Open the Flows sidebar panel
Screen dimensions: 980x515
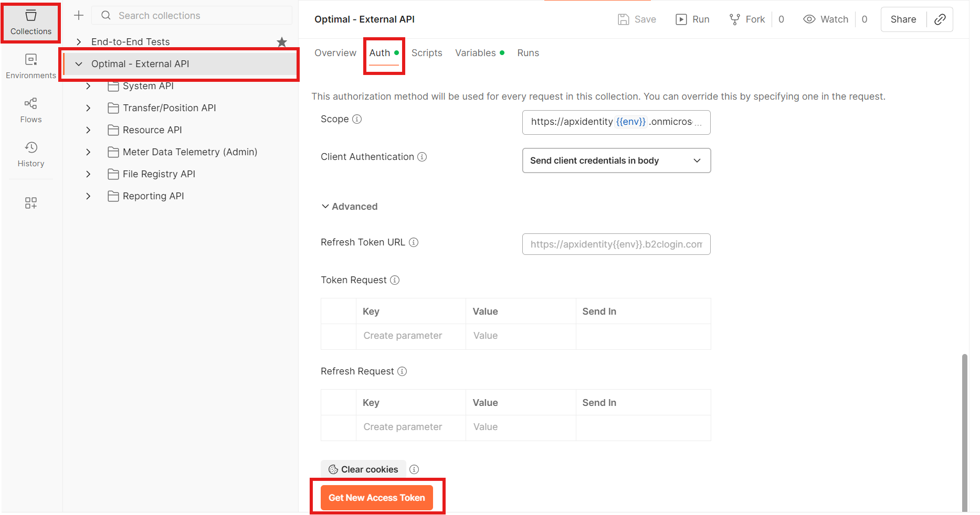click(x=30, y=110)
